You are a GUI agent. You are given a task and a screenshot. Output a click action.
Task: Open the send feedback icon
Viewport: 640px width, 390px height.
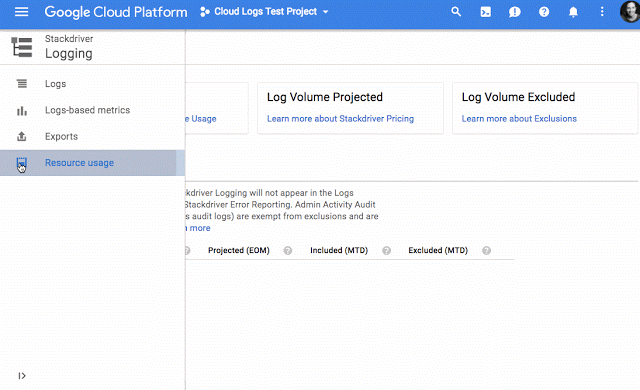514,12
